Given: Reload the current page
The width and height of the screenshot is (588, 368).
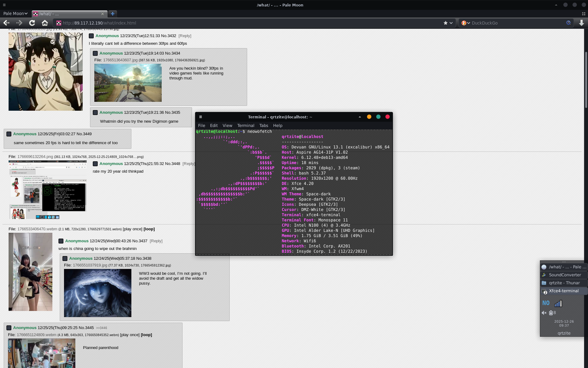Looking at the screenshot, I should point(32,23).
